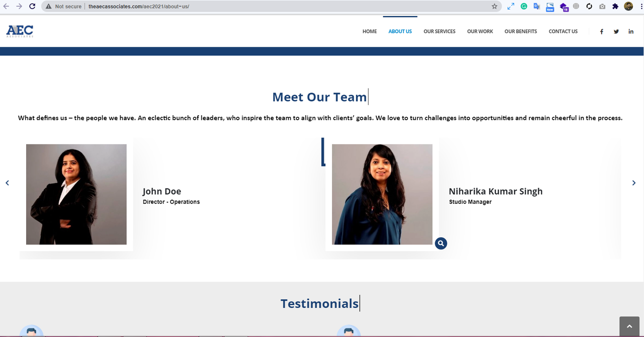Open the Chrome profile avatar
This screenshot has height=337, width=644.
[x=628, y=7]
